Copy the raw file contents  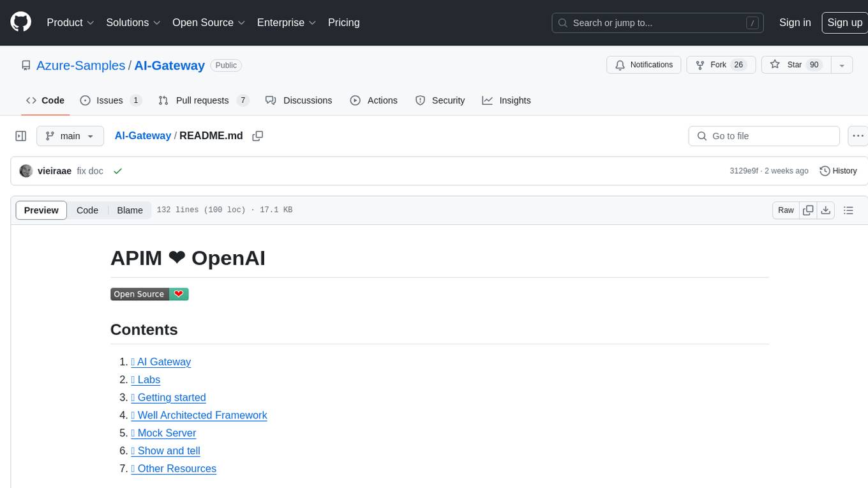click(x=808, y=210)
